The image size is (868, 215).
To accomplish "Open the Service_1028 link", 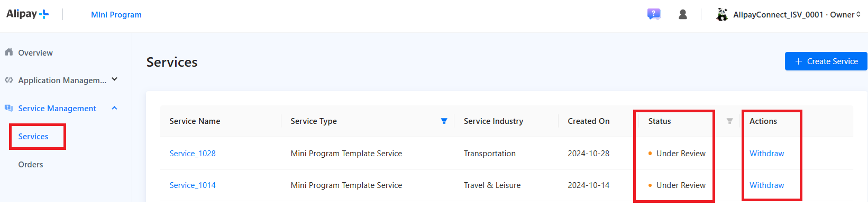I will point(193,154).
